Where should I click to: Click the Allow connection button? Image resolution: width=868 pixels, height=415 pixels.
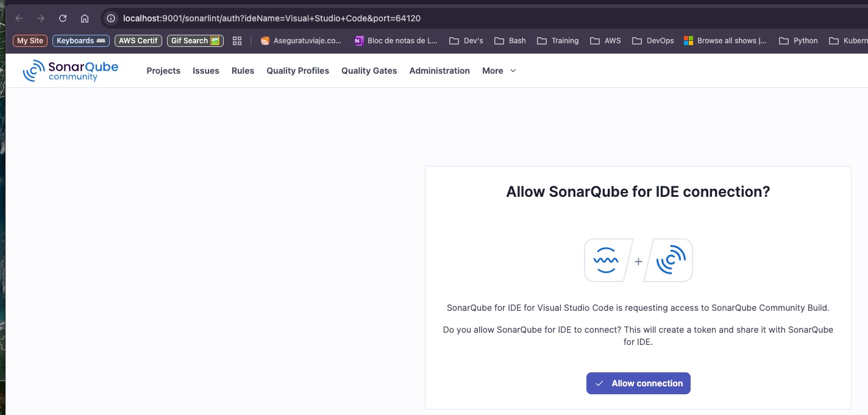[x=638, y=383]
